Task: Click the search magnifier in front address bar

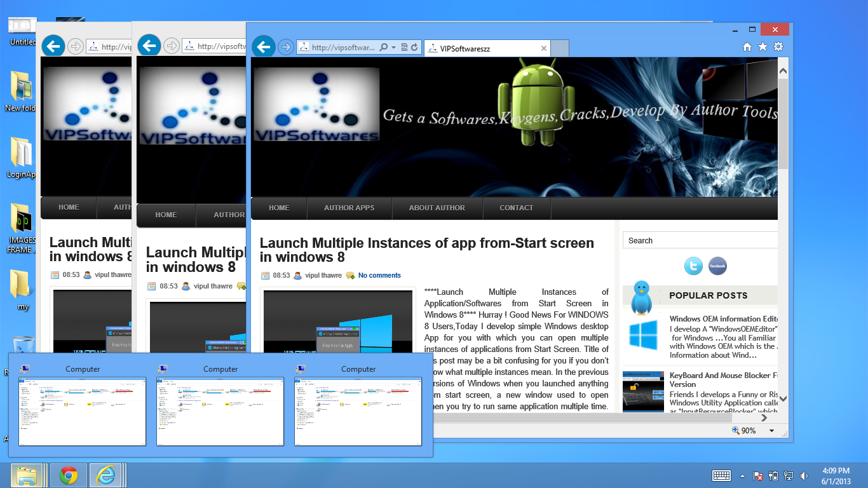Action: coord(383,48)
